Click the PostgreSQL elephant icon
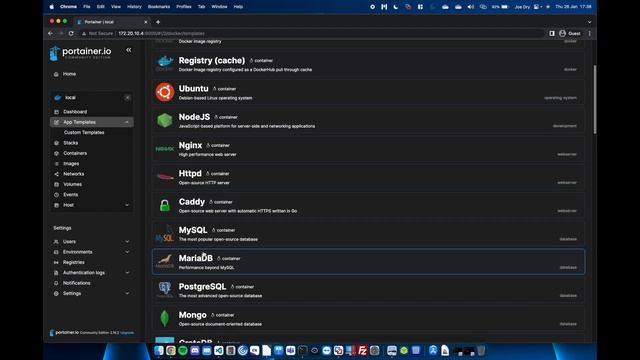This screenshot has width=640, height=360. coord(165,289)
